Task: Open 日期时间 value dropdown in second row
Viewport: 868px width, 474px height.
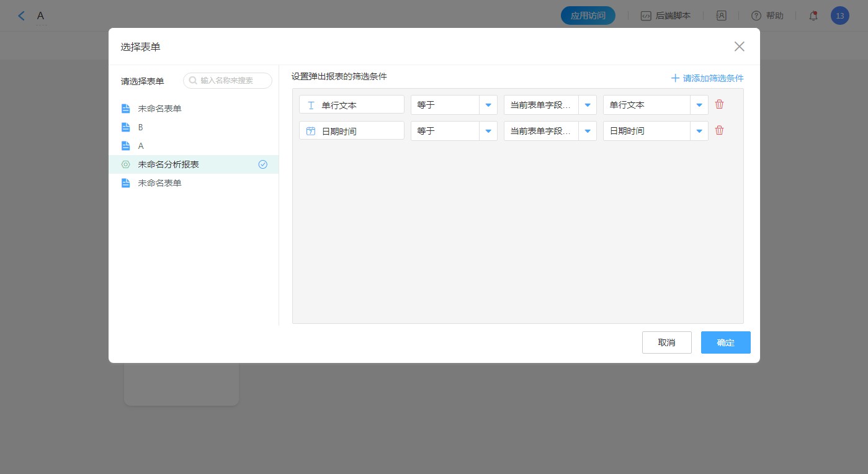Action: [699, 131]
